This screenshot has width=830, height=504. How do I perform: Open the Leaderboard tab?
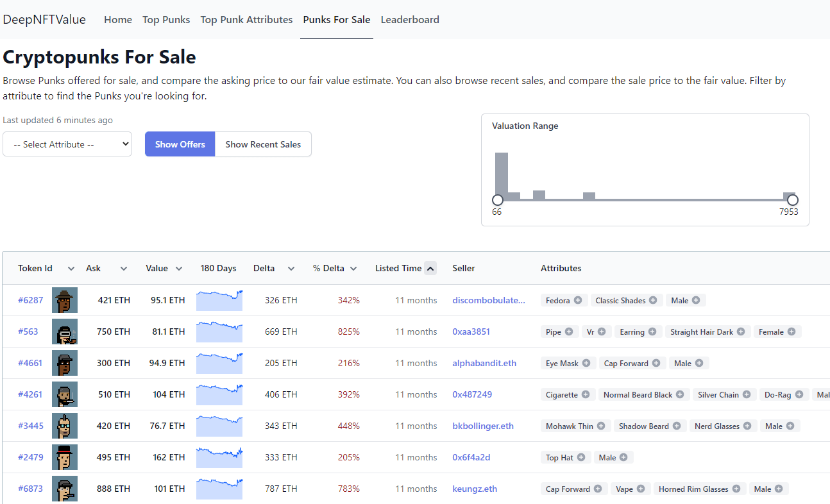410,20
